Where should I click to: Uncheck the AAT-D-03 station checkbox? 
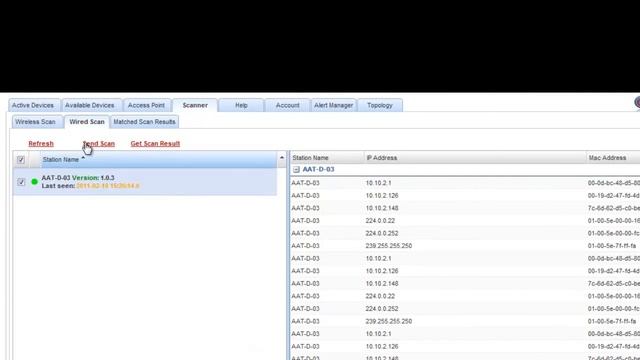point(21,182)
